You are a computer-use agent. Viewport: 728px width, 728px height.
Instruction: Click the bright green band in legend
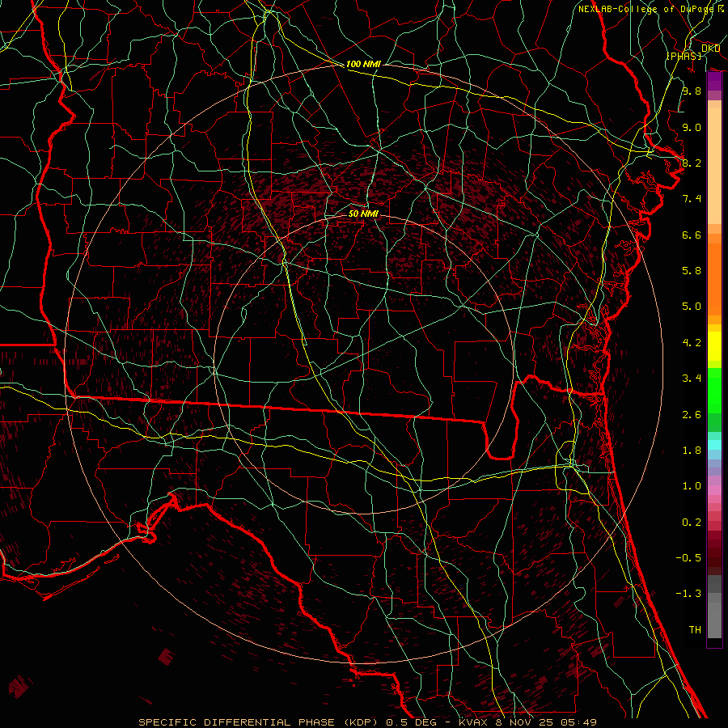click(x=714, y=390)
